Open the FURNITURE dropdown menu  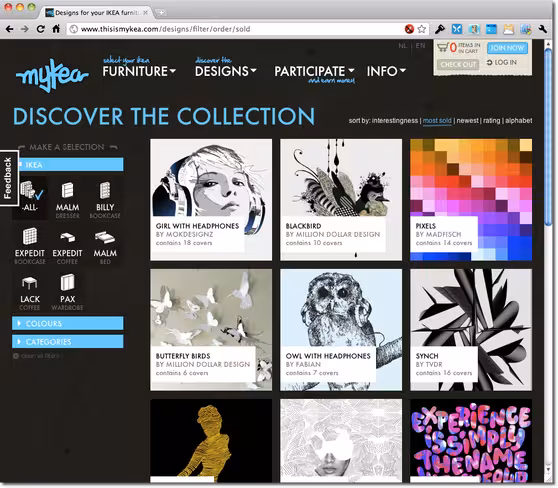pyautogui.click(x=139, y=71)
